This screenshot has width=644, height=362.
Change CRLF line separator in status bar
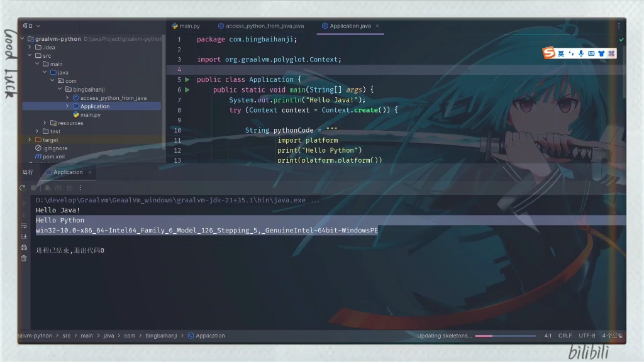pos(565,336)
